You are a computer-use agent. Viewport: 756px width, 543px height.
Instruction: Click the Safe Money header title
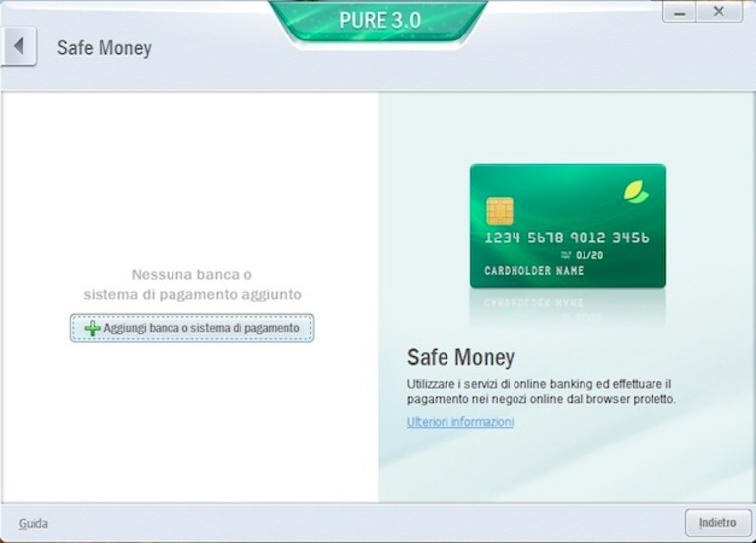pos(104,47)
